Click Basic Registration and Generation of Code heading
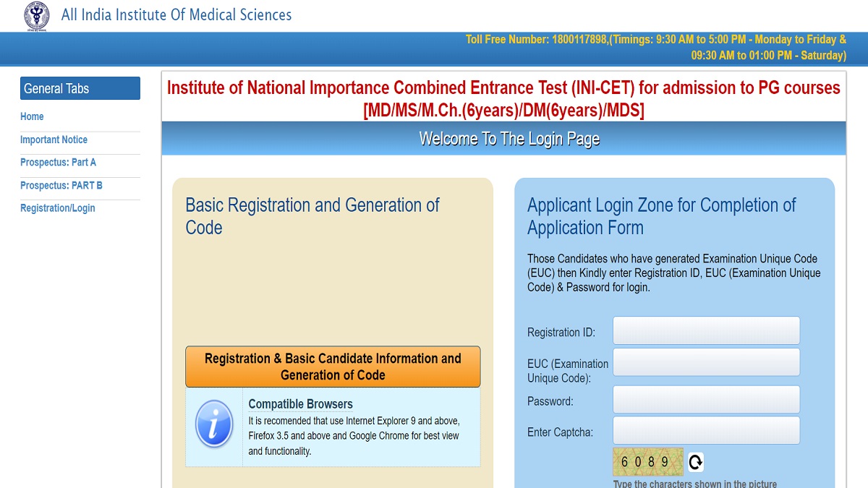This screenshot has height=488, width=868. (312, 216)
